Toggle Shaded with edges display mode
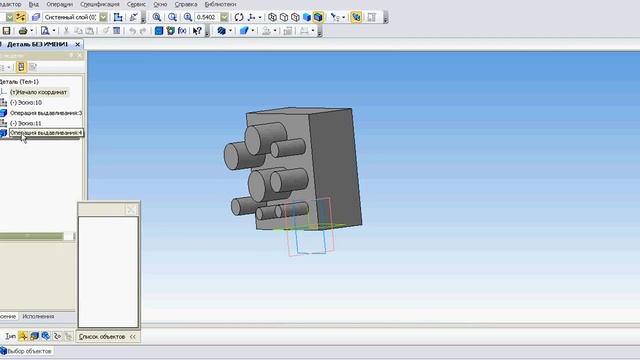The image size is (640, 360). 318,17
